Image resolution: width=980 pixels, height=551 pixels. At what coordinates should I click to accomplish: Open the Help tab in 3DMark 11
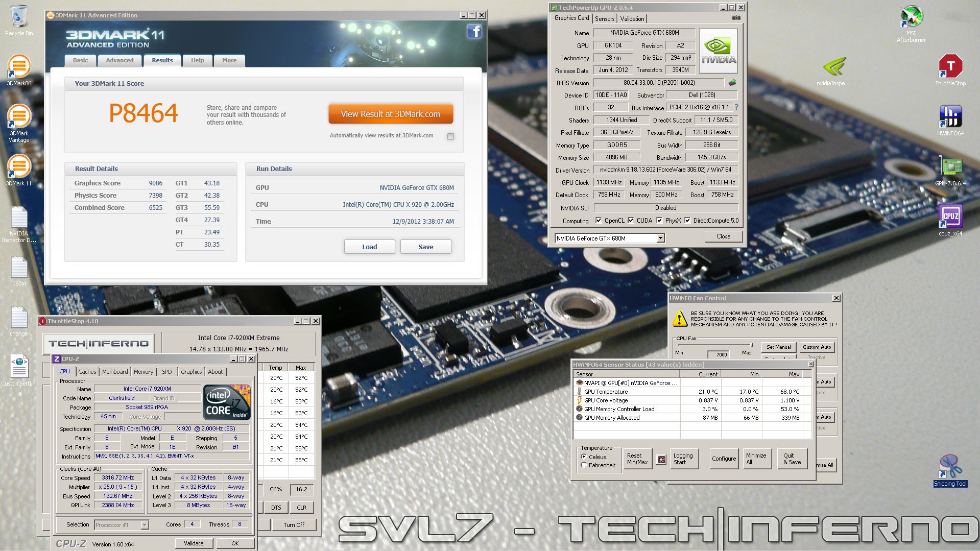click(x=197, y=60)
